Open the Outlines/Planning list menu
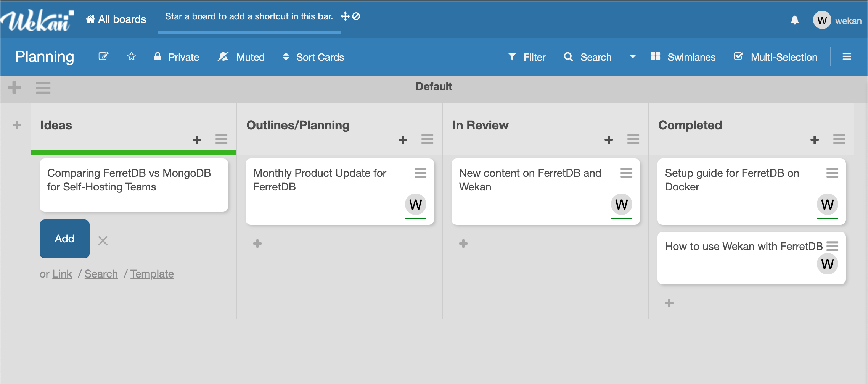The image size is (868, 384). 428,139
